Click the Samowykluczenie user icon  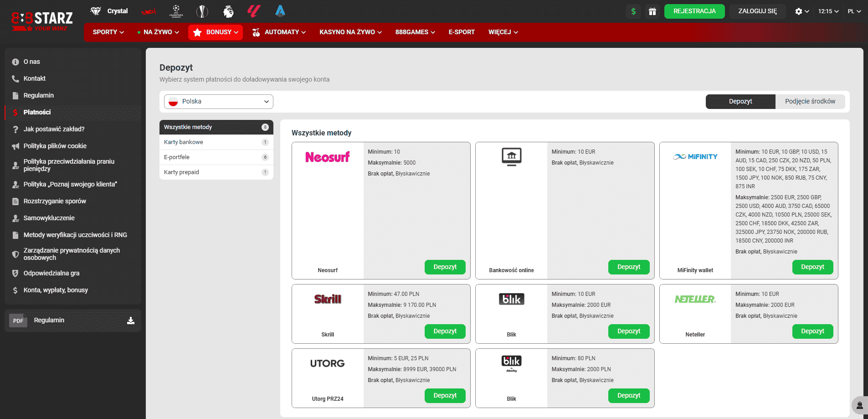point(15,218)
